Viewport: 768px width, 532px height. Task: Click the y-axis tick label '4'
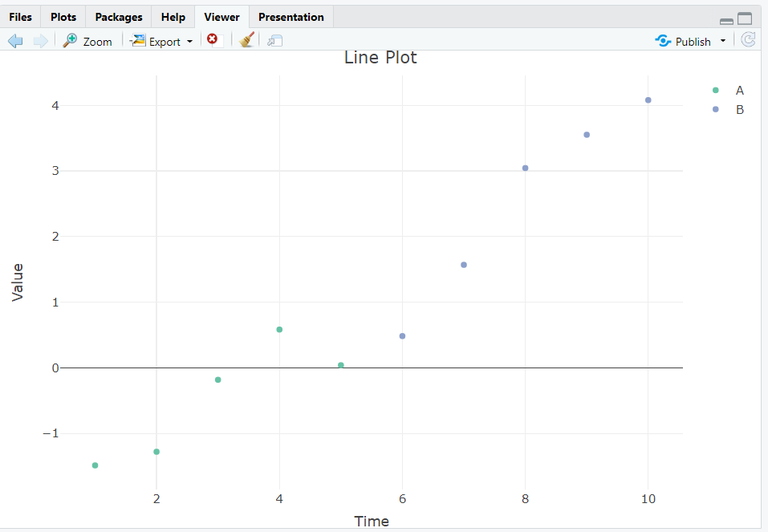pyautogui.click(x=55, y=105)
